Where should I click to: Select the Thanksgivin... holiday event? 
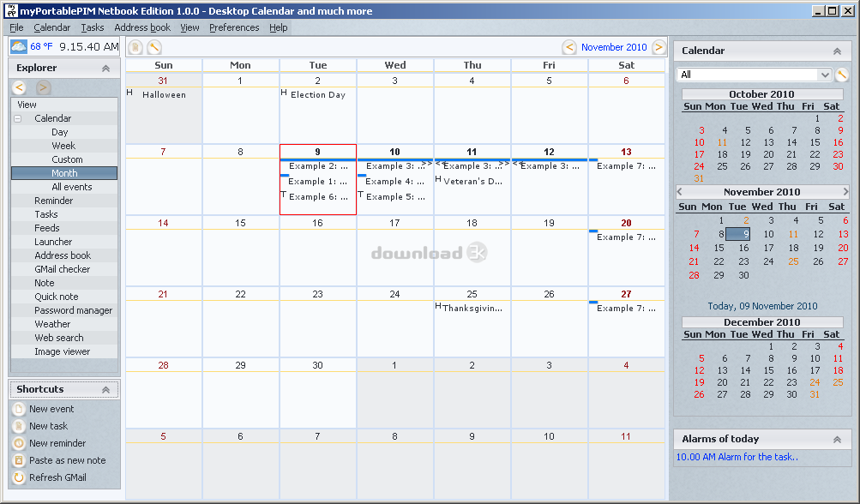pos(472,309)
